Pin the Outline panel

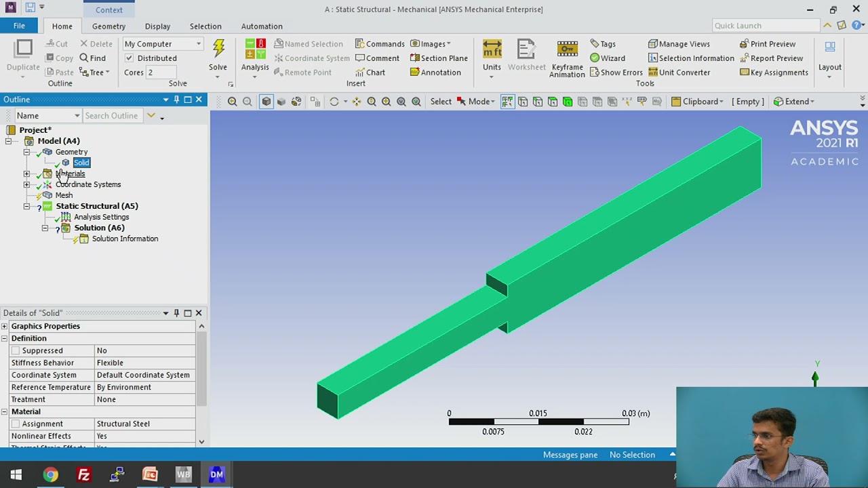(x=176, y=100)
